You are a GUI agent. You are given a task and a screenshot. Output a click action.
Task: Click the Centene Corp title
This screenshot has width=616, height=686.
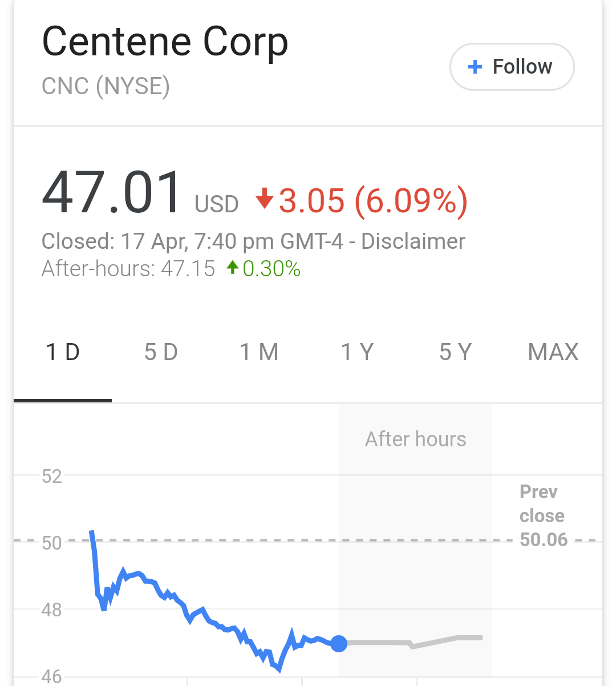(x=165, y=42)
